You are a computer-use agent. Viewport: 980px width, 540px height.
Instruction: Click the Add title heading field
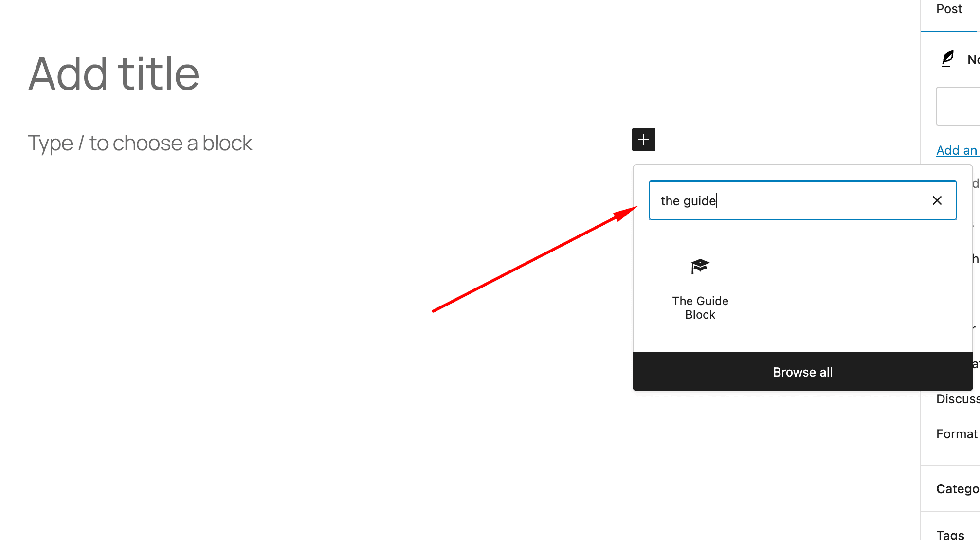click(x=114, y=74)
